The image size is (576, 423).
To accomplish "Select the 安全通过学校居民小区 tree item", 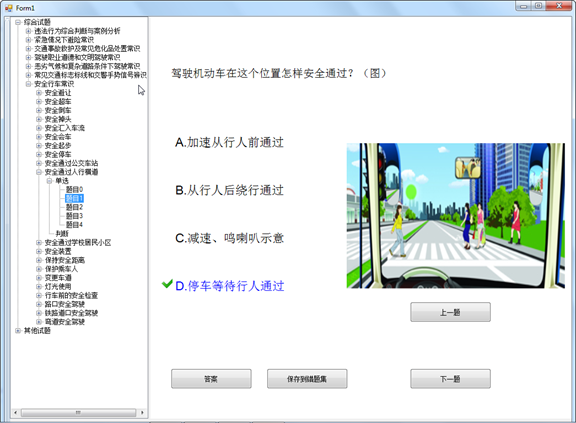I will 78,242.
